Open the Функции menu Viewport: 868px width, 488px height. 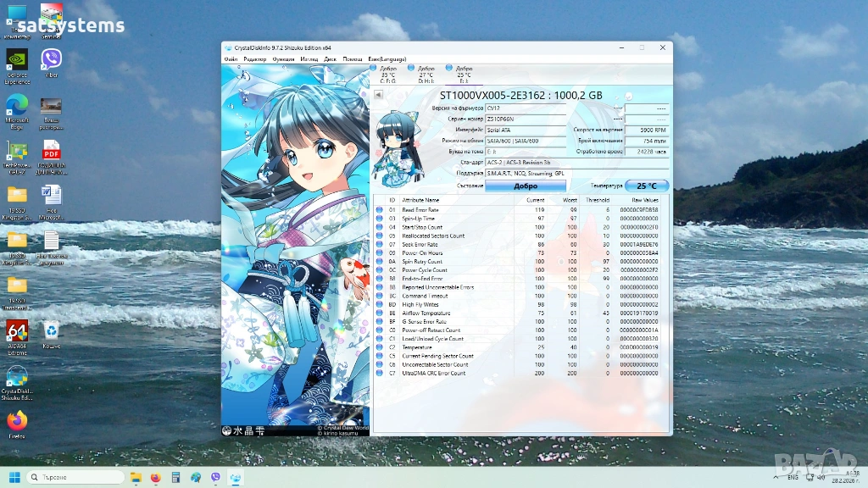(x=283, y=59)
